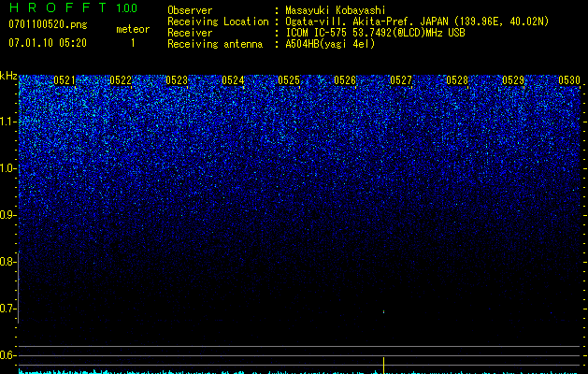588x374 pixels.
Task: Click the 1.0 kHz axis label
Action: point(7,168)
